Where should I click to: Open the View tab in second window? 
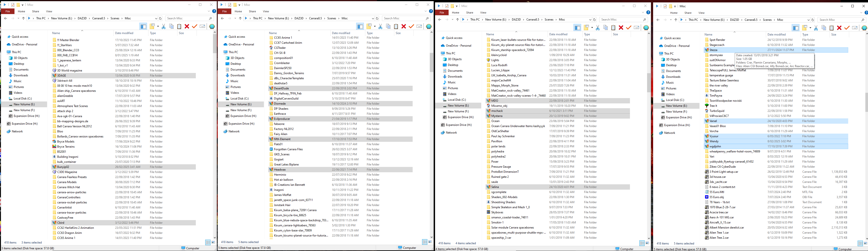click(266, 11)
